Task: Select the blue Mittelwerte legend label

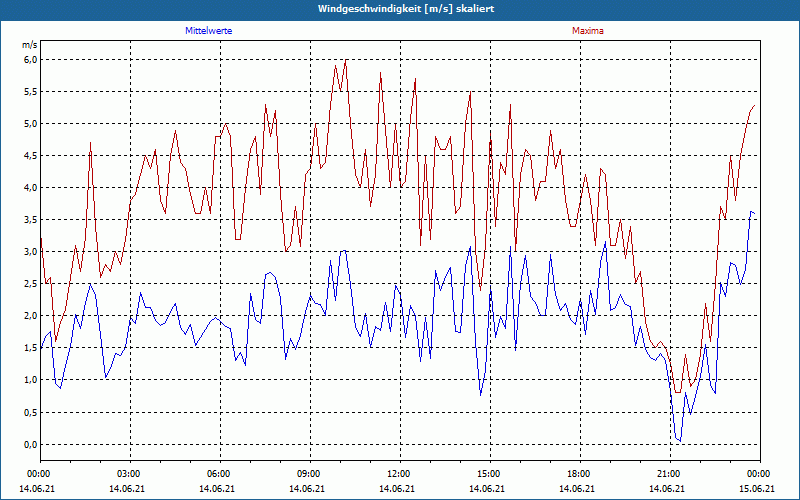Action: 209,31
